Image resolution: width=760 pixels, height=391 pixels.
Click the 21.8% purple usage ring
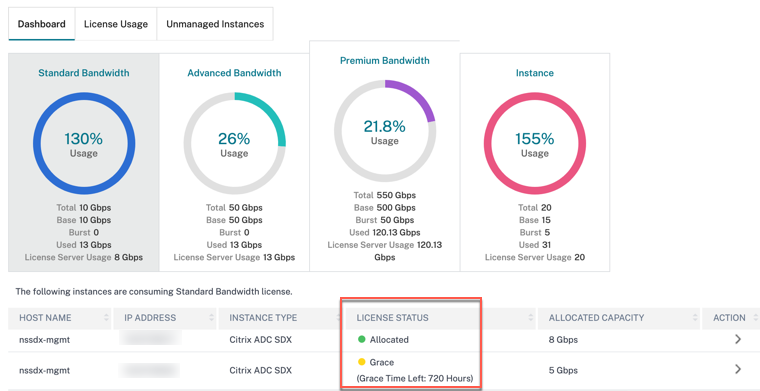[x=384, y=131]
